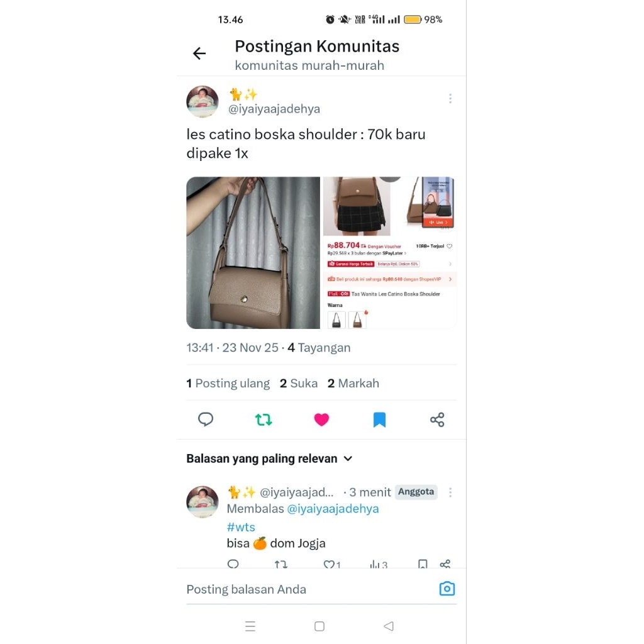The width and height of the screenshot is (644, 644).
Task: Go back using the arrow icon
Action: tap(199, 53)
